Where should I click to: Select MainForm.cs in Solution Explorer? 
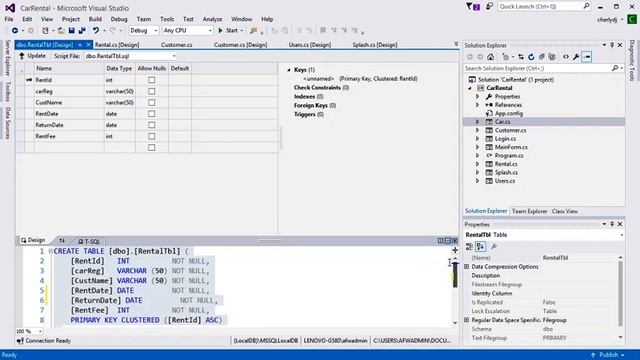511,147
